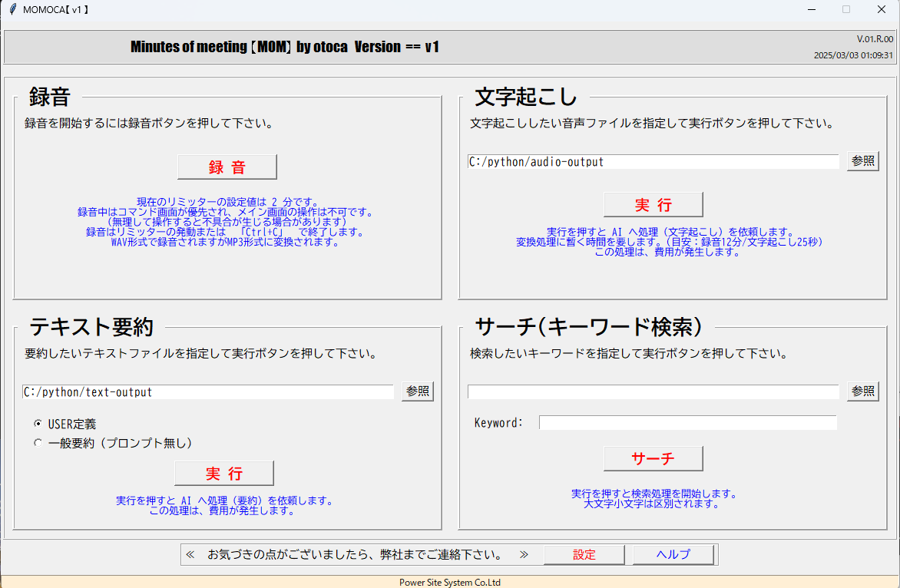Minimize the MOMOCA window
Image resolution: width=900 pixels, height=588 pixels.
tap(811, 9)
